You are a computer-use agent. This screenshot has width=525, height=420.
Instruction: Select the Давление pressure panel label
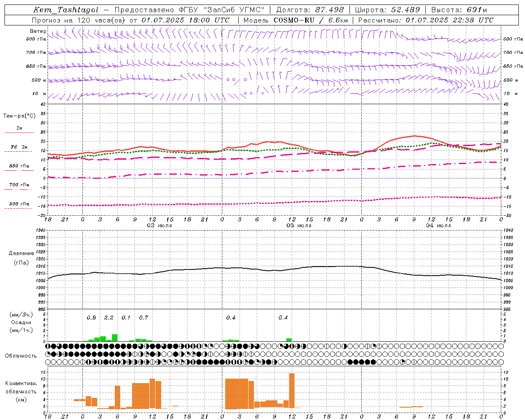coord(21,253)
